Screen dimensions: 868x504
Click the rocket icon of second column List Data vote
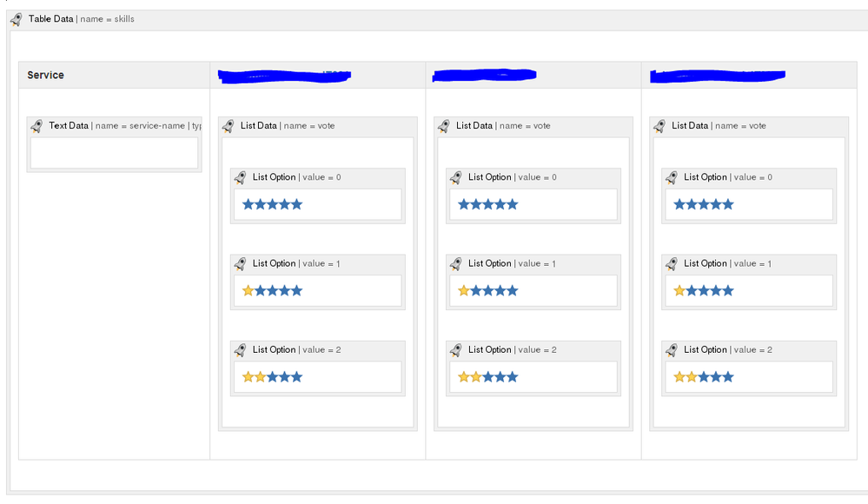[x=444, y=126]
